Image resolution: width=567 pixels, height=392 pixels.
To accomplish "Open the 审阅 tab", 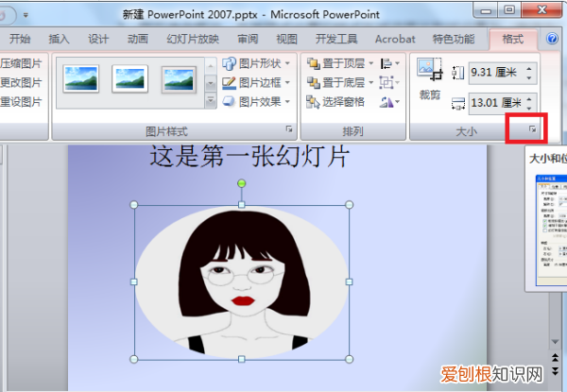I will coord(248,39).
